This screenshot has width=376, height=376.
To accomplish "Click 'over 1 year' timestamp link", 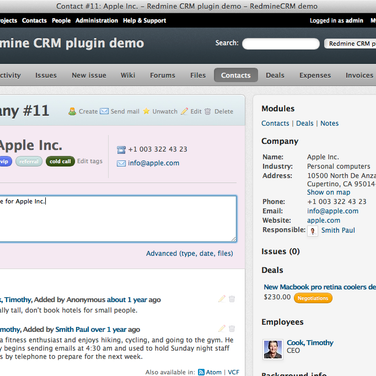I will pos(108,329).
